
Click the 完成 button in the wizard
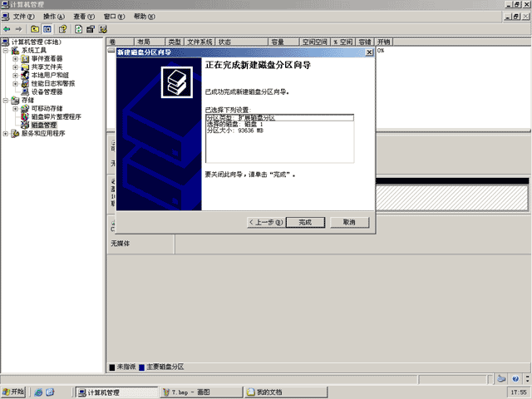coord(305,223)
